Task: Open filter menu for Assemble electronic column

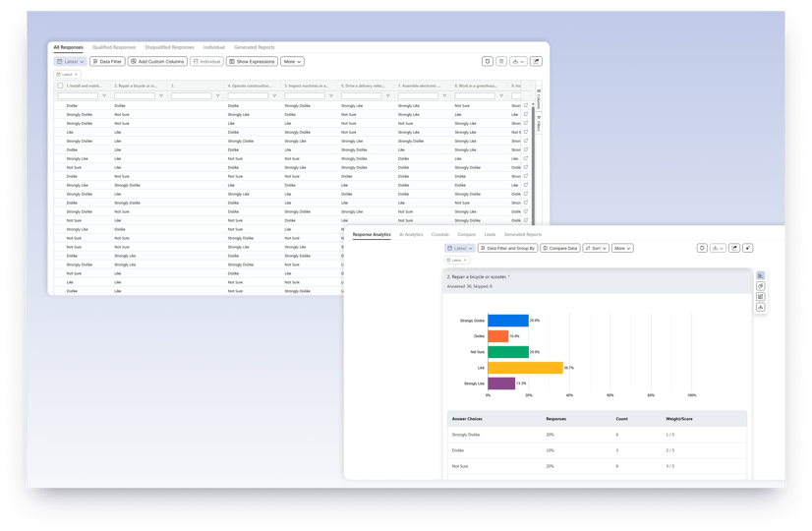Action: 444,95
